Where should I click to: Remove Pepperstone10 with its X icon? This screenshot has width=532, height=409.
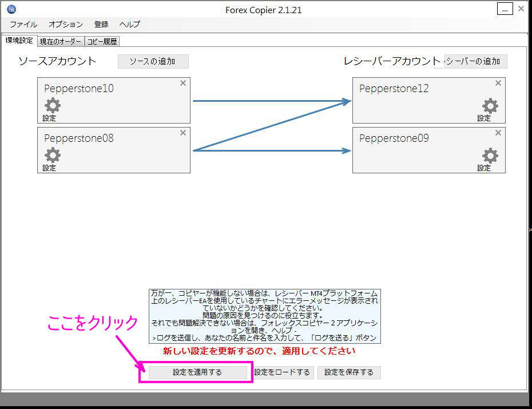click(183, 83)
